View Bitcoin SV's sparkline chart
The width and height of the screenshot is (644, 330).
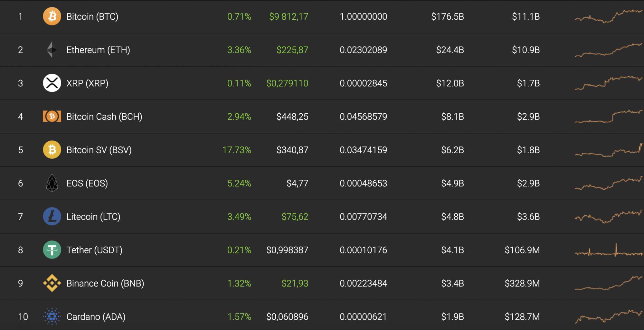tap(609, 150)
